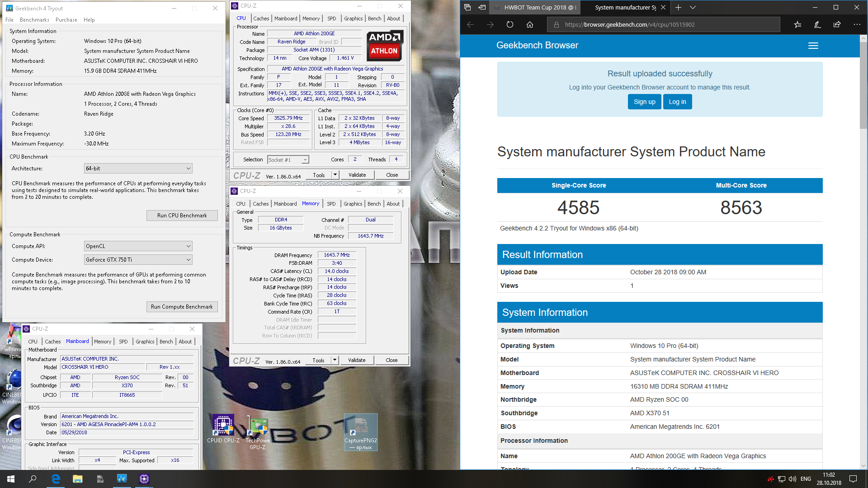The width and height of the screenshot is (868, 488).
Task: Click the Log in button
Action: point(677,102)
